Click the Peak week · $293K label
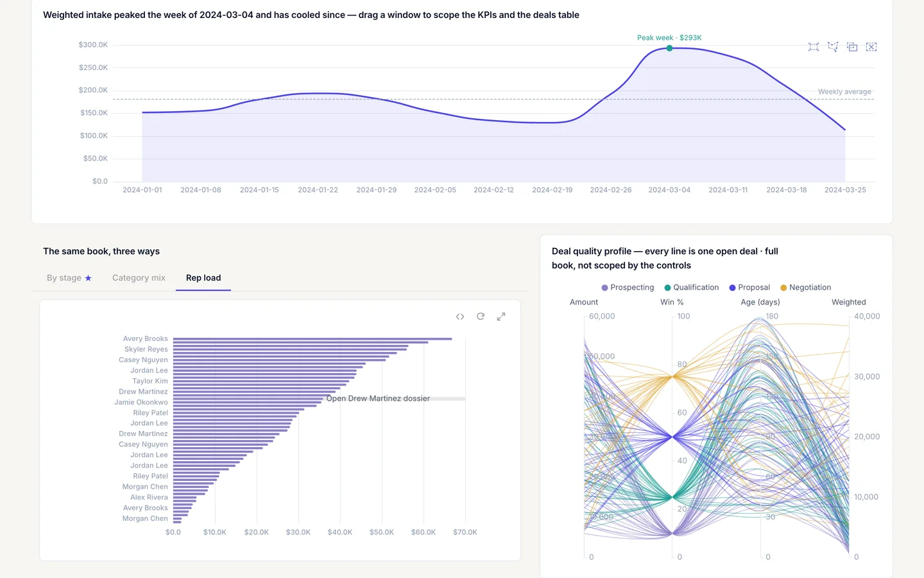Viewport: 924px width, 578px height. point(669,38)
